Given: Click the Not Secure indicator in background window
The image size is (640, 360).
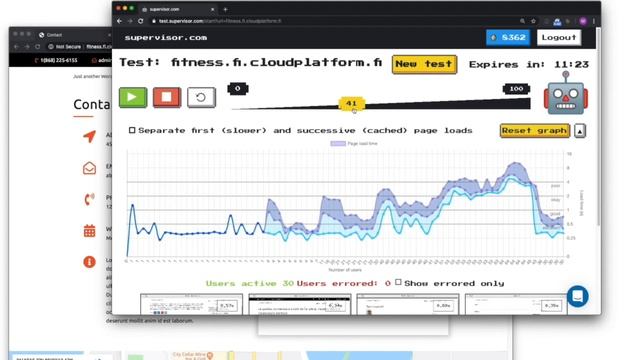Looking at the screenshot, I should (64, 47).
